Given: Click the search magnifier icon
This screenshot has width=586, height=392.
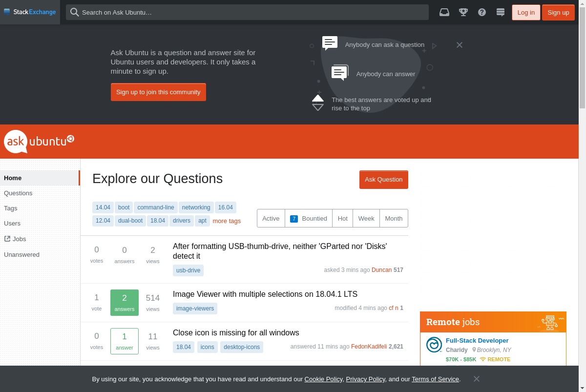Looking at the screenshot, I should (74, 12).
